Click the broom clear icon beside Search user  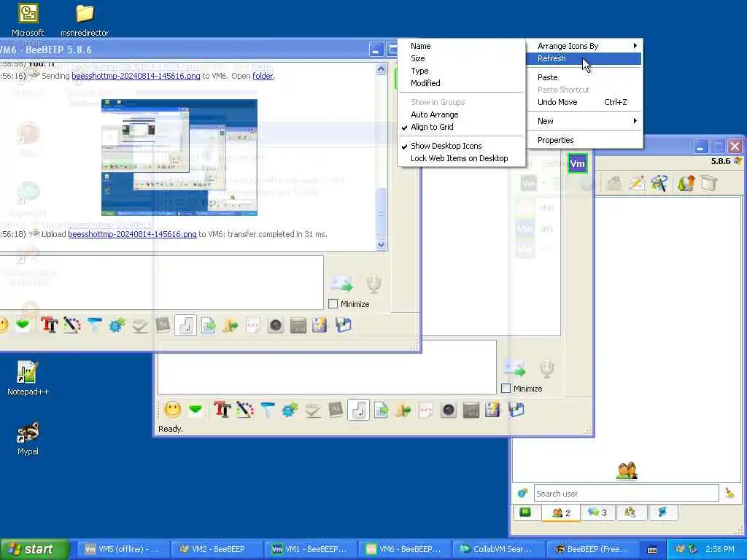click(729, 493)
